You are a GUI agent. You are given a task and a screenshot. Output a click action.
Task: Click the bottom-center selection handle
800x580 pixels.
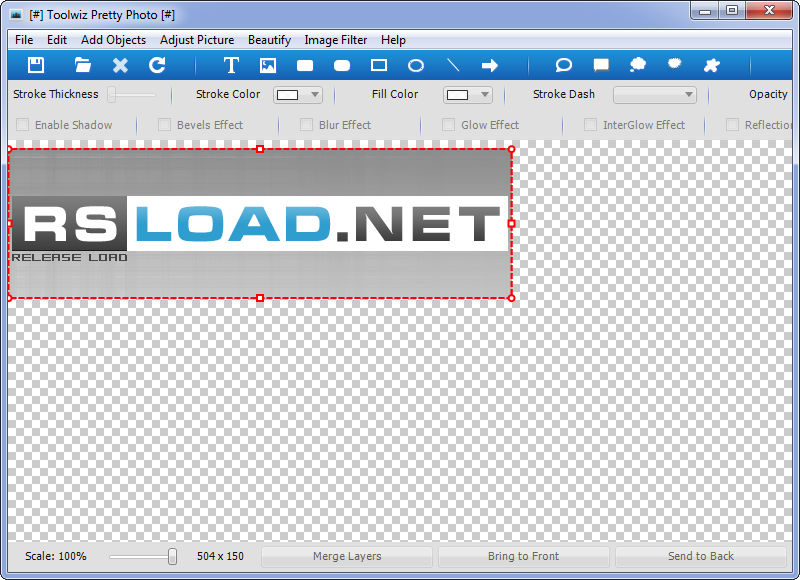tap(260, 298)
